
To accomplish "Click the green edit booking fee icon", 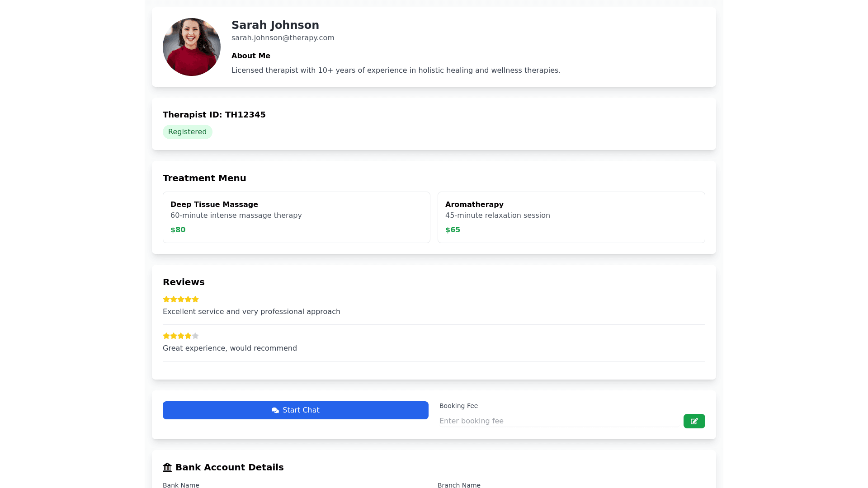I will click(694, 421).
